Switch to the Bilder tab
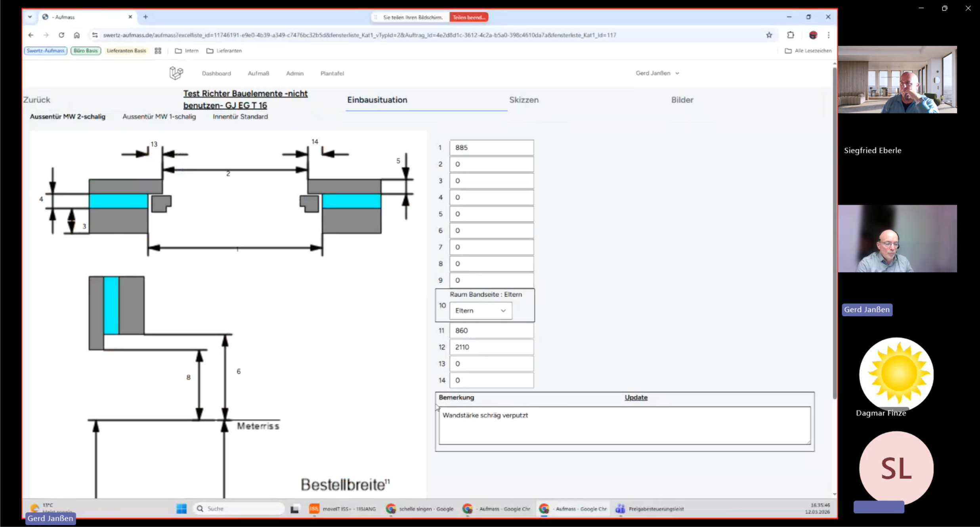Viewport: 980px width, 527px height. click(x=682, y=100)
